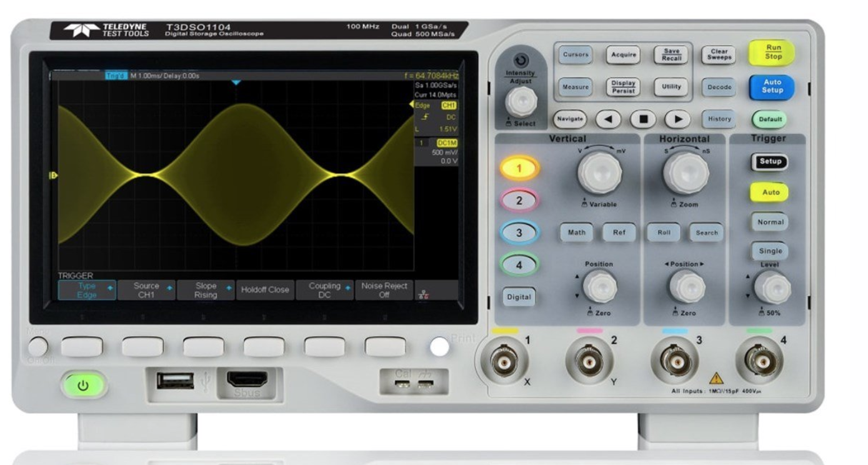The height and width of the screenshot is (465, 868).
Task: Click the trigger position marker above waveform
Action: 236,82
